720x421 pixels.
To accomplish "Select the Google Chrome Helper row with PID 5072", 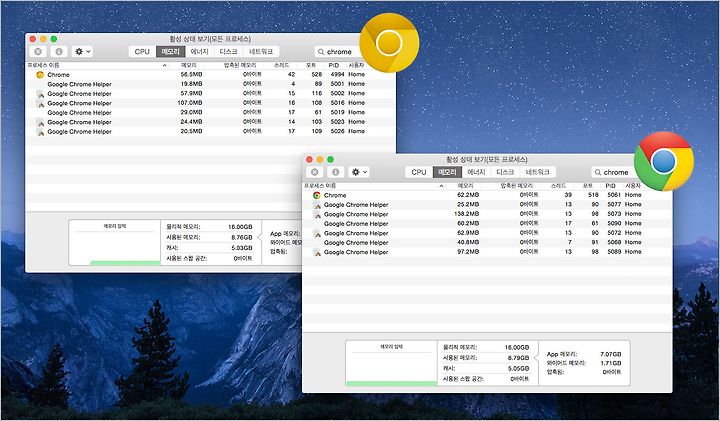I will tap(487, 233).
